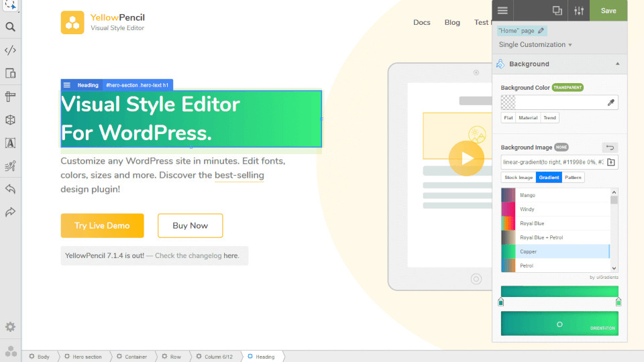
Task: Select Body in breadcrumb
Action: [40, 357]
